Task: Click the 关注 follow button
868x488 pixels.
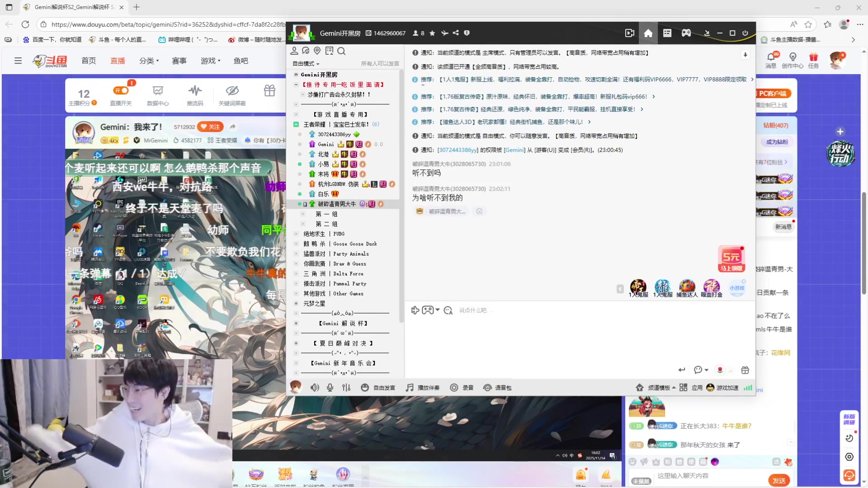Action: [x=210, y=127]
